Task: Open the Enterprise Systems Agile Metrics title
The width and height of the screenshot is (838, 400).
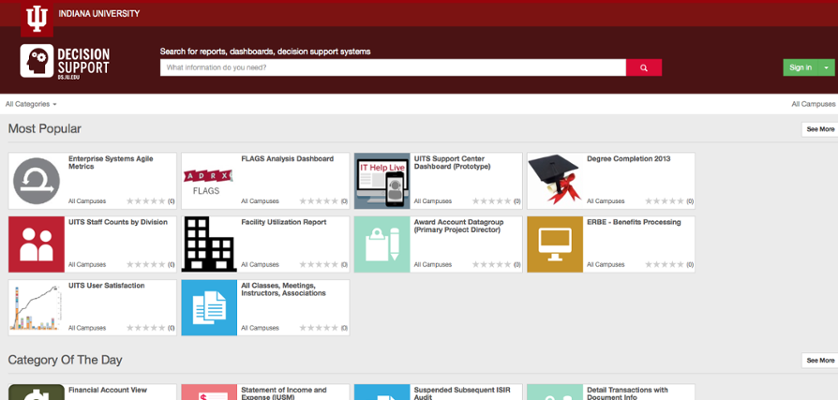Action: [111, 163]
